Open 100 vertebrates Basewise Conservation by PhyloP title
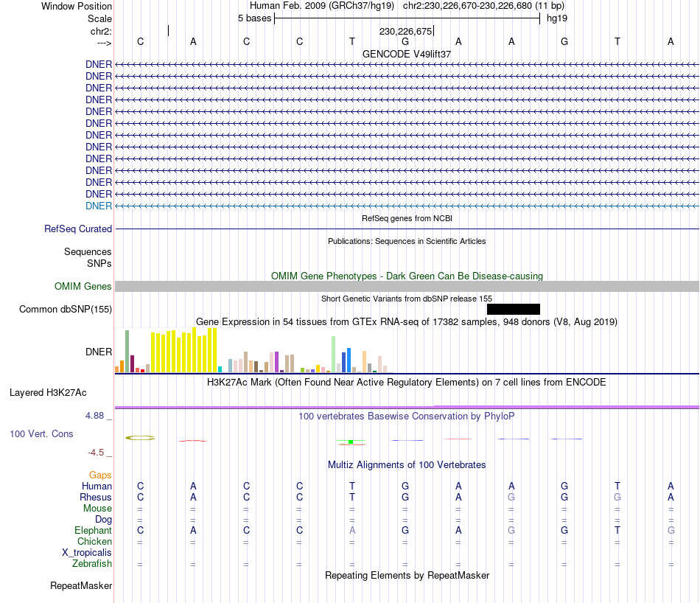The height and width of the screenshot is (603, 700). pos(407,416)
